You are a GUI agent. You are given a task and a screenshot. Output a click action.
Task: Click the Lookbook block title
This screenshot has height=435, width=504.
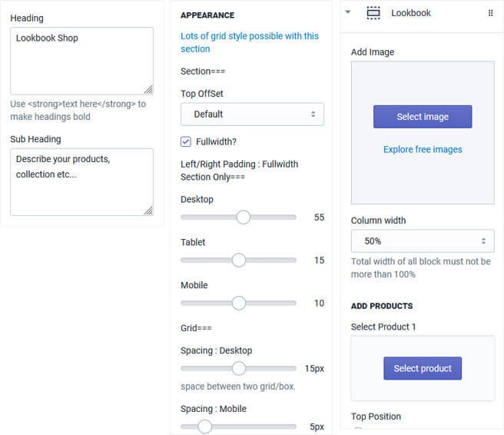point(411,13)
